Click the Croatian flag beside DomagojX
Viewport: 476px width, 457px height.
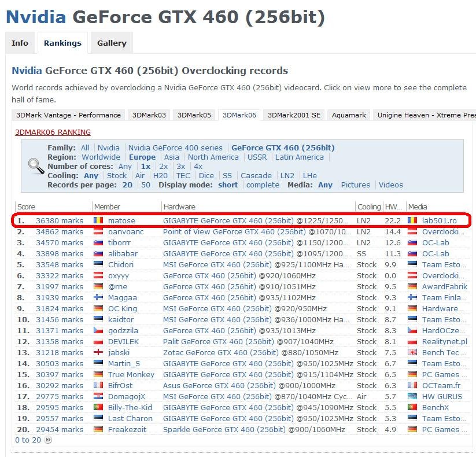(98, 396)
